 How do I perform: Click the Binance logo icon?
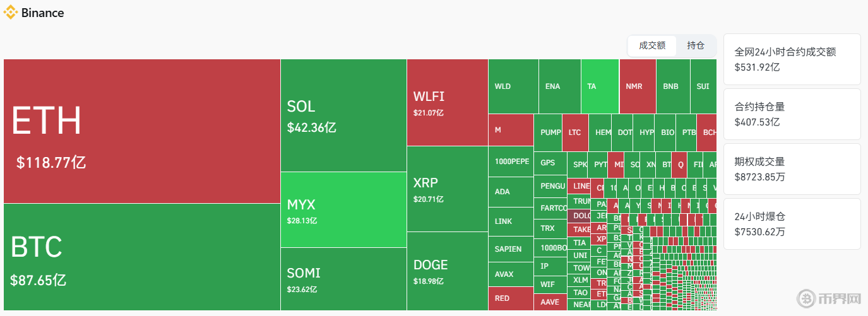point(11,13)
